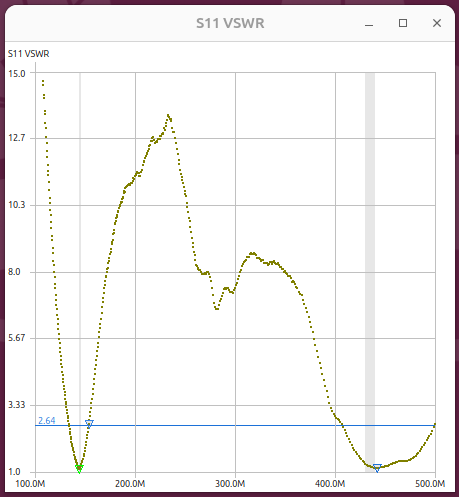Click the 1.0 y-axis minimum label
The image size is (459, 497).
[x=14, y=472]
